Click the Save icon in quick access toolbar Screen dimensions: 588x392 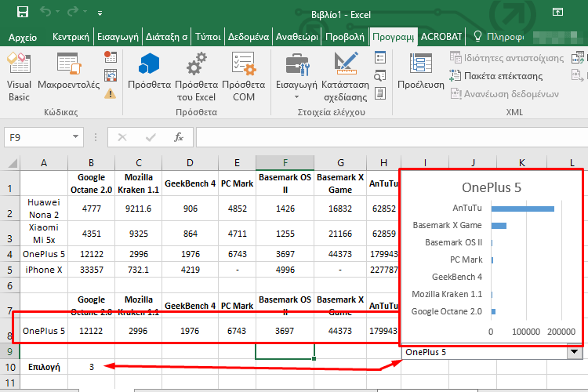(23, 12)
